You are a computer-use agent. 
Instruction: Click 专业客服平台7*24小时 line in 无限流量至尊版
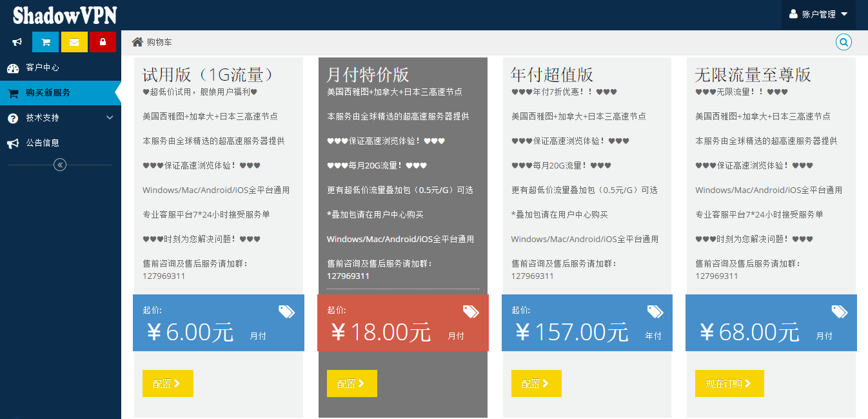(759, 215)
